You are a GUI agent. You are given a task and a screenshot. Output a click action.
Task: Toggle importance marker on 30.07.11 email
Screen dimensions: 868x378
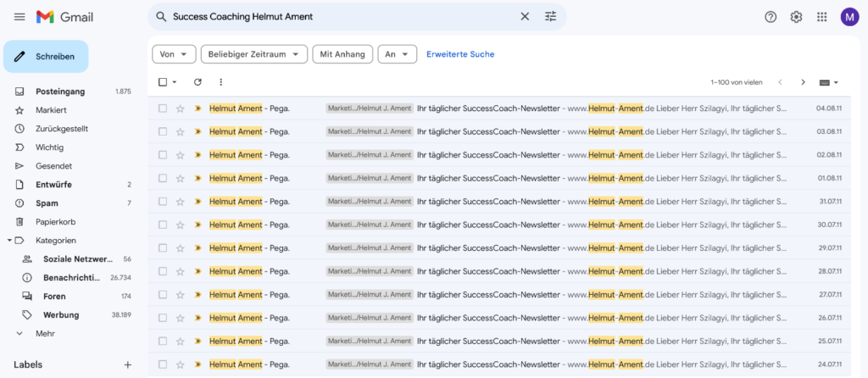tap(198, 225)
